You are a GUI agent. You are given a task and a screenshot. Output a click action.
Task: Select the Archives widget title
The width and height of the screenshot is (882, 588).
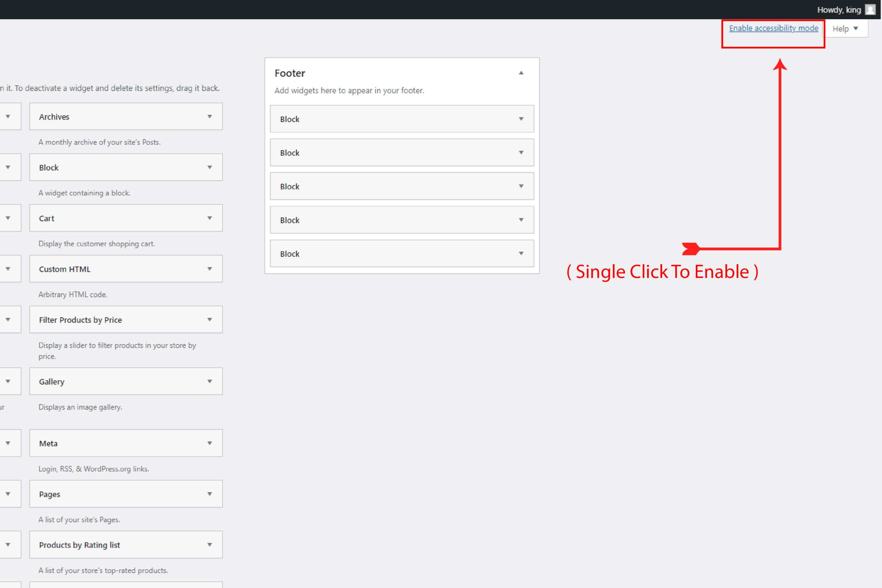coord(54,117)
